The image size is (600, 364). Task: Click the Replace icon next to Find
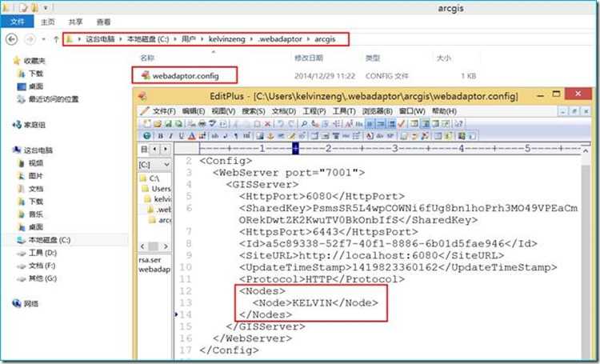click(315, 124)
